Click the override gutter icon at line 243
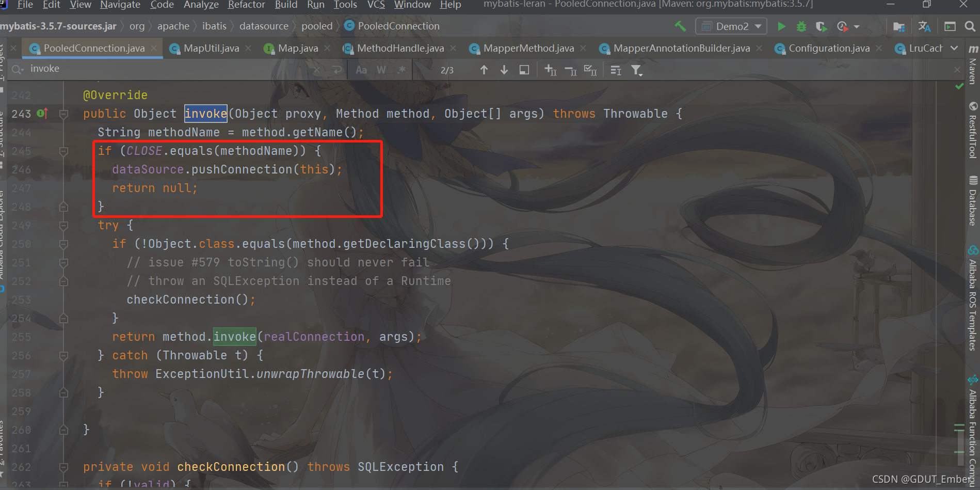The width and height of the screenshot is (980, 490). pyautogui.click(x=43, y=113)
